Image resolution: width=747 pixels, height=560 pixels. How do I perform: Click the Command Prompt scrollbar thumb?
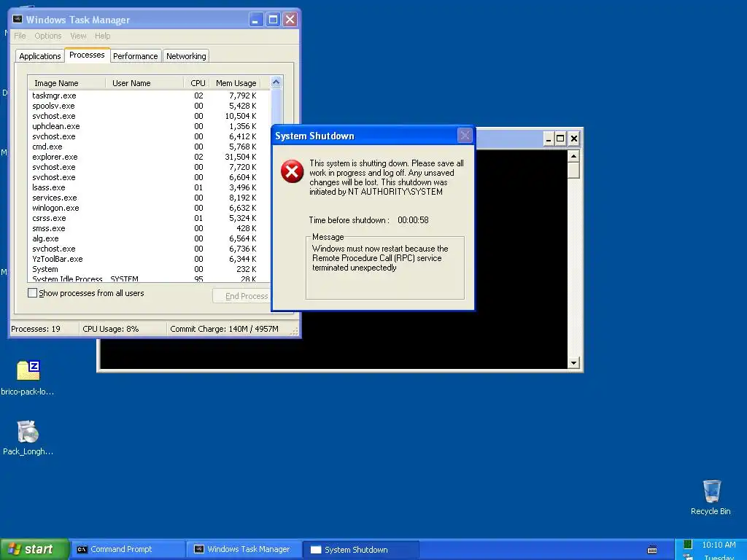pyautogui.click(x=573, y=171)
